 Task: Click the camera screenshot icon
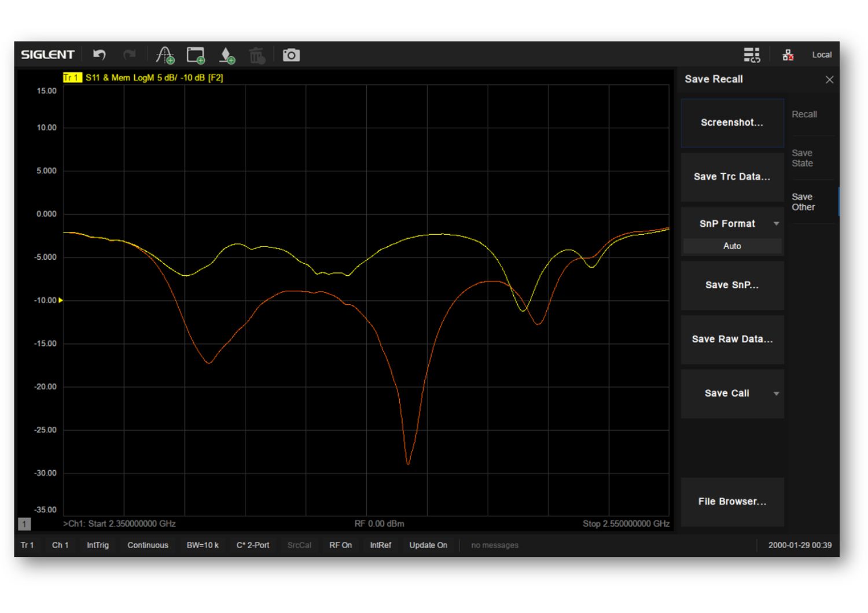pyautogui.click(x=291, y=55)
